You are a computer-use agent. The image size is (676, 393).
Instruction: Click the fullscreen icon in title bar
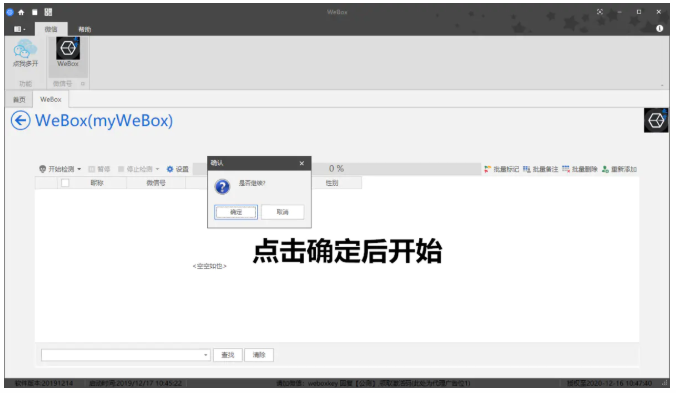(x=600, y=12)
